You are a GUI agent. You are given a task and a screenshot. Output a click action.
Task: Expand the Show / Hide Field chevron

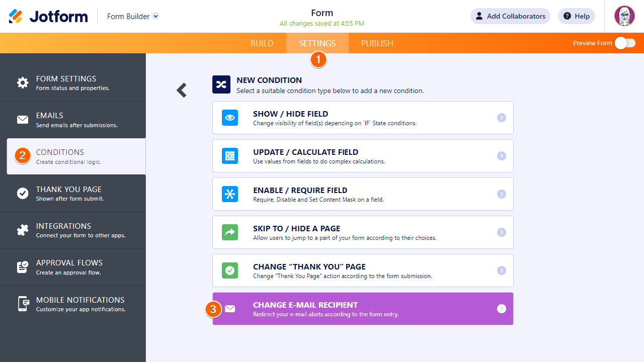[x=501, y=118]
